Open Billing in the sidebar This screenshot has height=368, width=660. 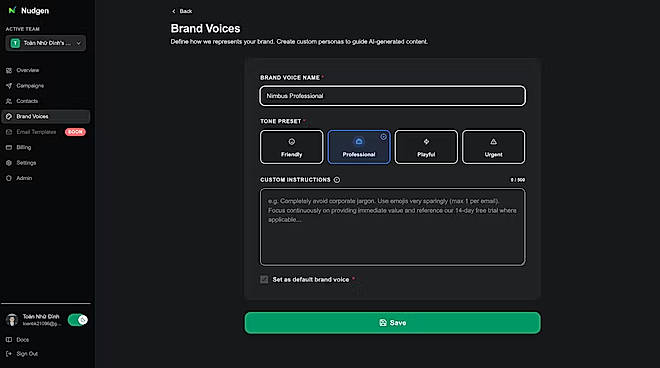click(46, 147)
